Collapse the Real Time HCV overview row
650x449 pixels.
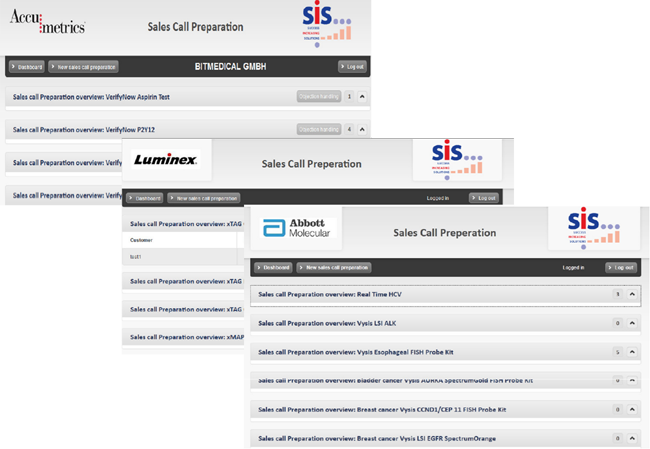[634, 294]
